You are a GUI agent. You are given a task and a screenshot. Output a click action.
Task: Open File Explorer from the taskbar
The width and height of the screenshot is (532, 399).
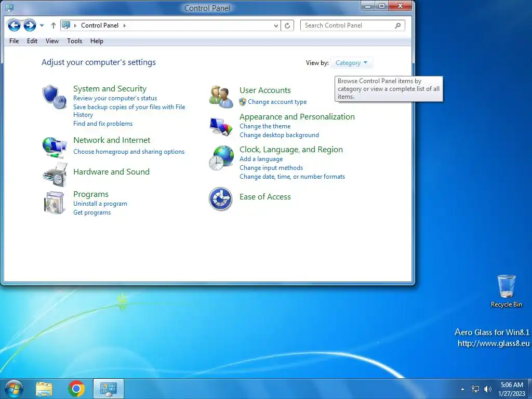click(x=44, y=389)
